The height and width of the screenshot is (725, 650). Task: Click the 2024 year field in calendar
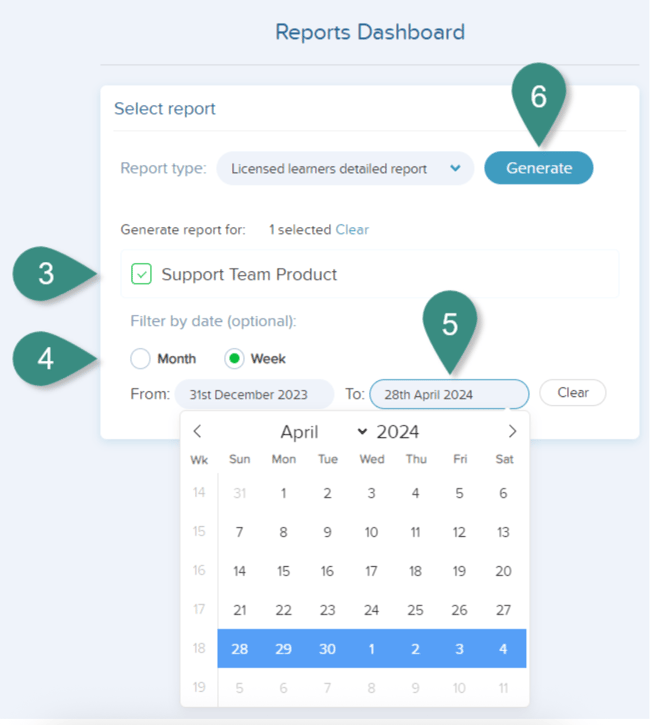pos(397,432)
